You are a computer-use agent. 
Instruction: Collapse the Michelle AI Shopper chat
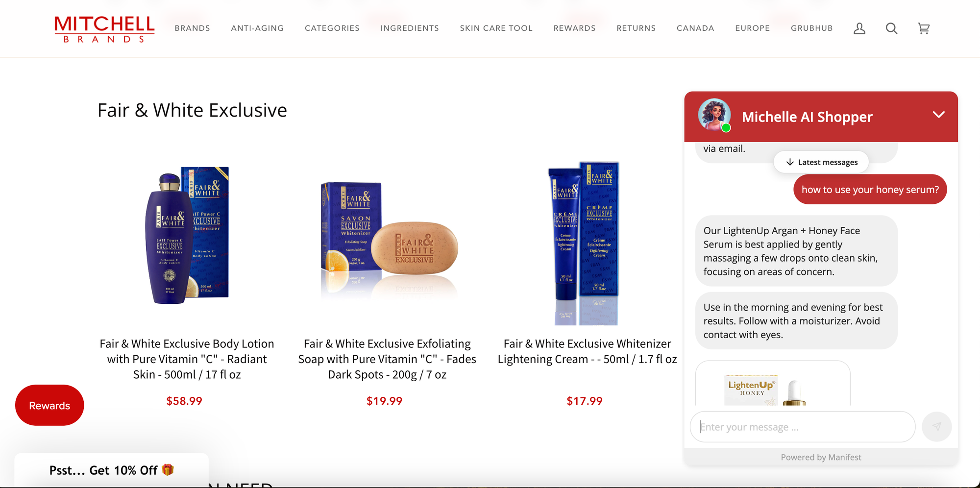[x=938, y=115]
